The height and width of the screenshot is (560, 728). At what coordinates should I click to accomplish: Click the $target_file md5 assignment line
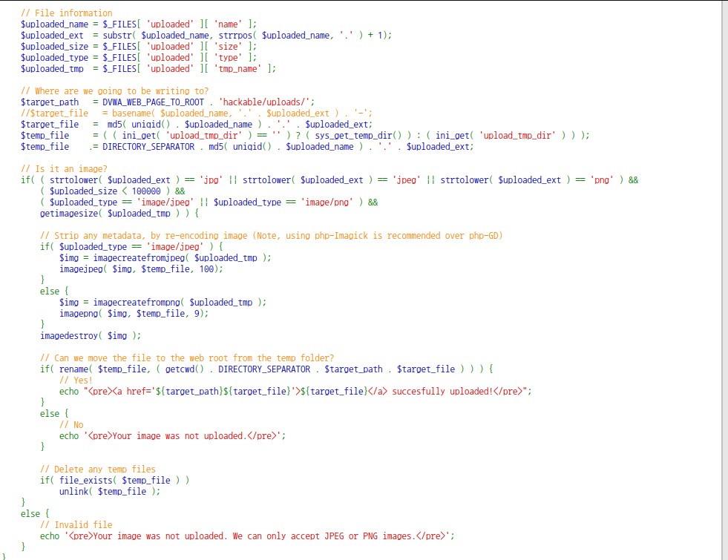click(x=197, y=125)
